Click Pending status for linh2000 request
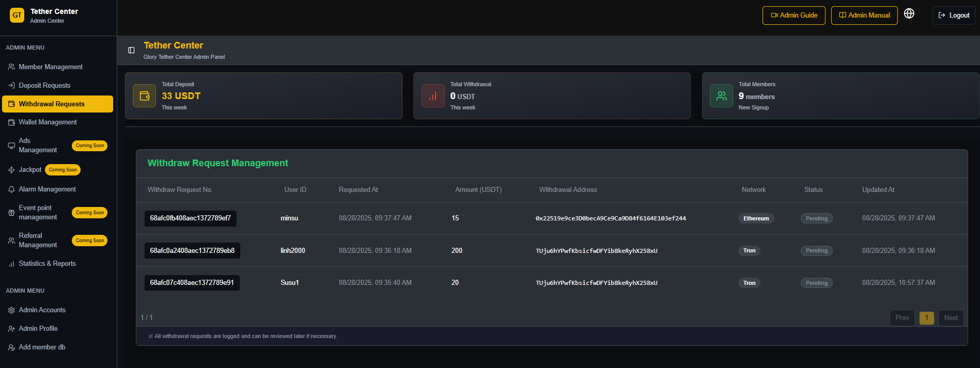The width and height of the screenshot is (980, 368). (x=816, y=251)
